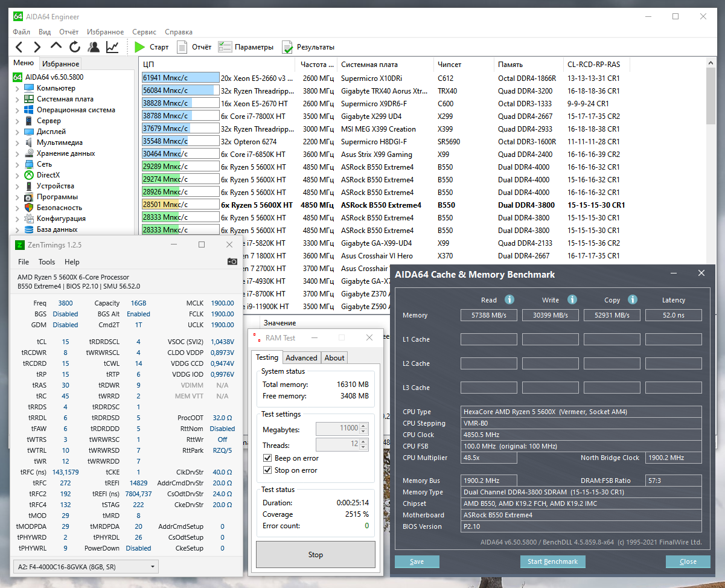Open the graph chart icon in toolbar
This screenshot has width=725, height=588.
(x=112, y=47)
